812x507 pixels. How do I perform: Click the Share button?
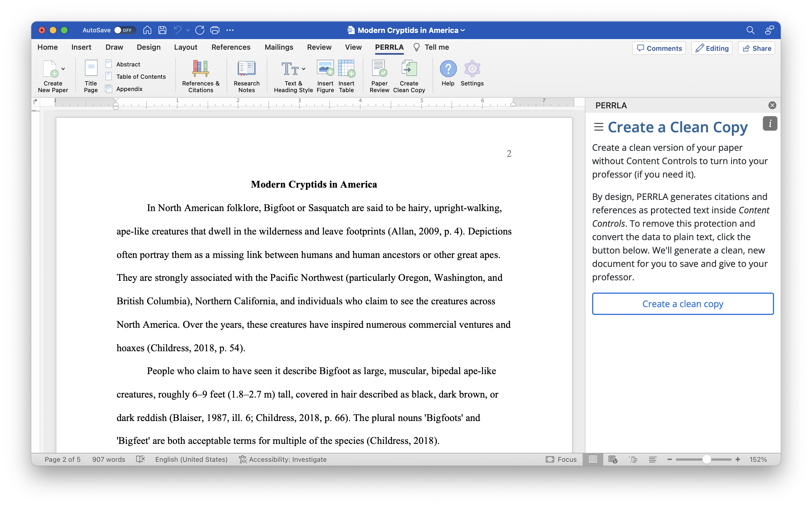point(756,48)
